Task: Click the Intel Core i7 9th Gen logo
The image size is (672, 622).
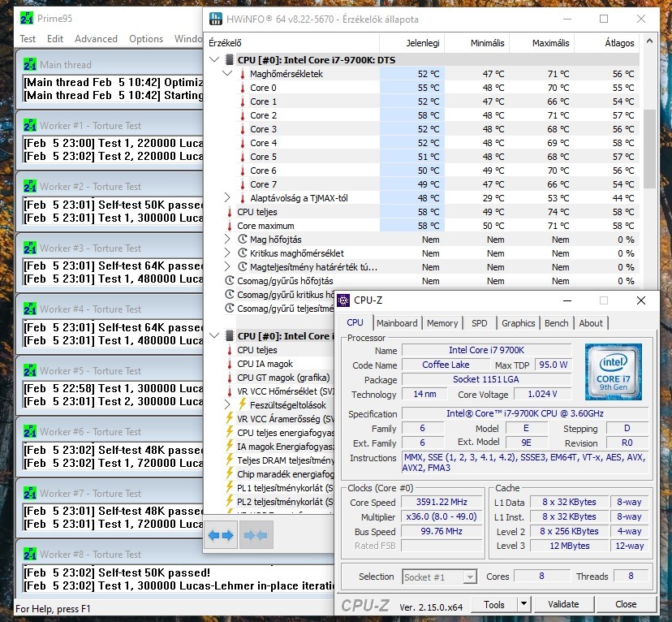Action: click(x=614, y=372)
